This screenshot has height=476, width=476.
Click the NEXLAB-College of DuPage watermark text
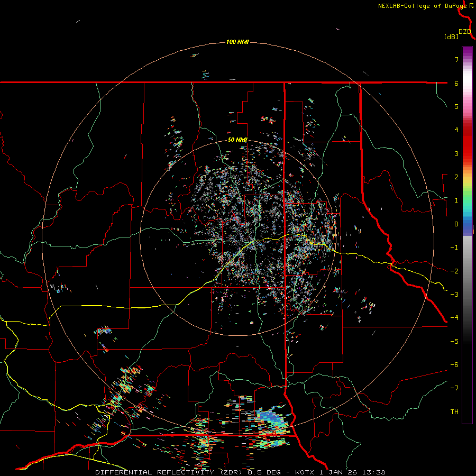[x=422, y=6]
